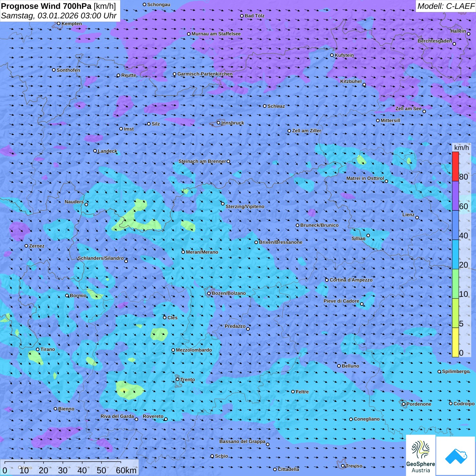
Task: Click the Belluno location dot
Action: click(x=339, y=366)
